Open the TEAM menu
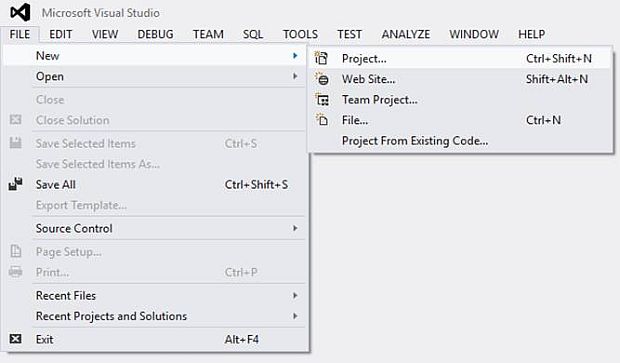The height and width of the screenshot is (363, 620). tap(208, 34)
